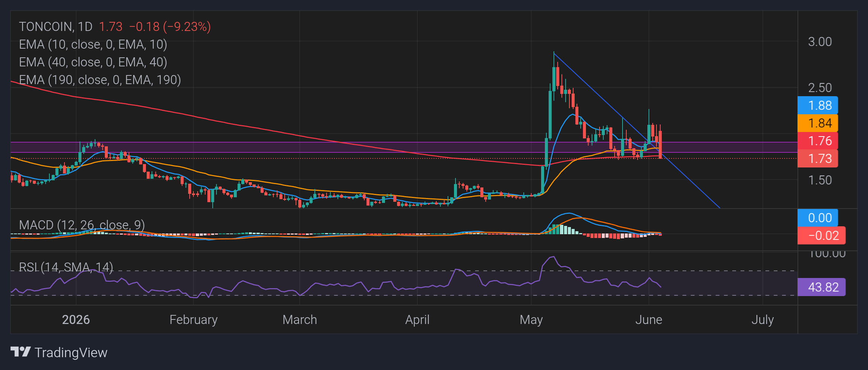Click the purple 43.82 RSI value tag

pos(822,287)
